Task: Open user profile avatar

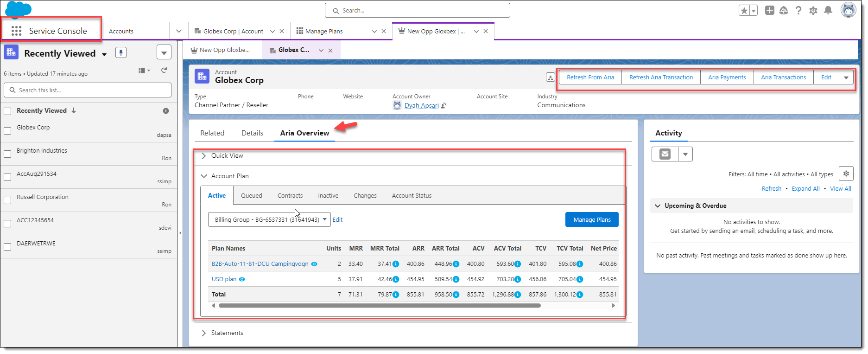Action: [849, 10]
